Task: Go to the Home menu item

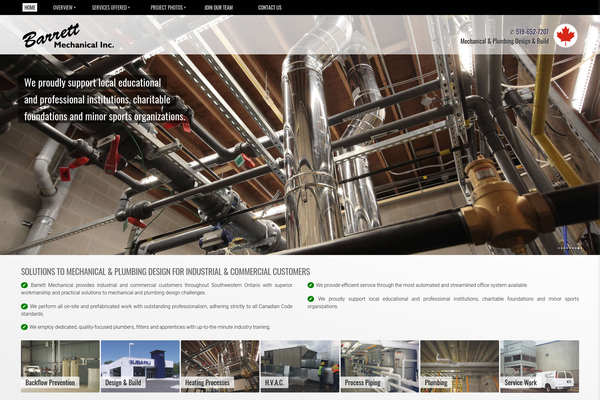Action: click(29, 7)
